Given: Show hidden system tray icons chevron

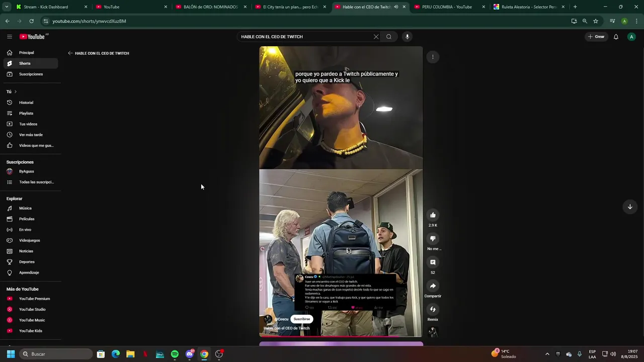Looking at the screenshot, I should 547,354.
